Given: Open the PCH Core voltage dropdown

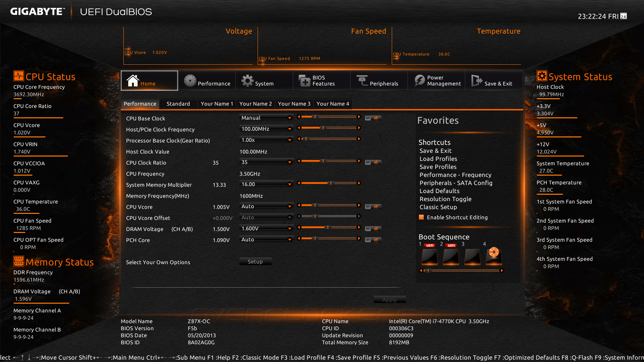Looking at the screenshot, I should pyautogui.click(x=289, y=240).
